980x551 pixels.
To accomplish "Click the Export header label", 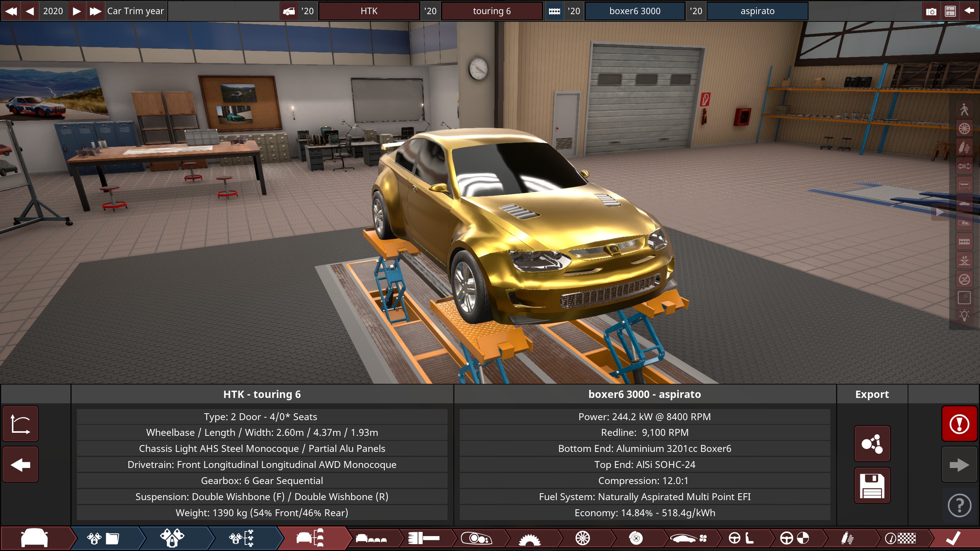I will click(x=872, y=394).
